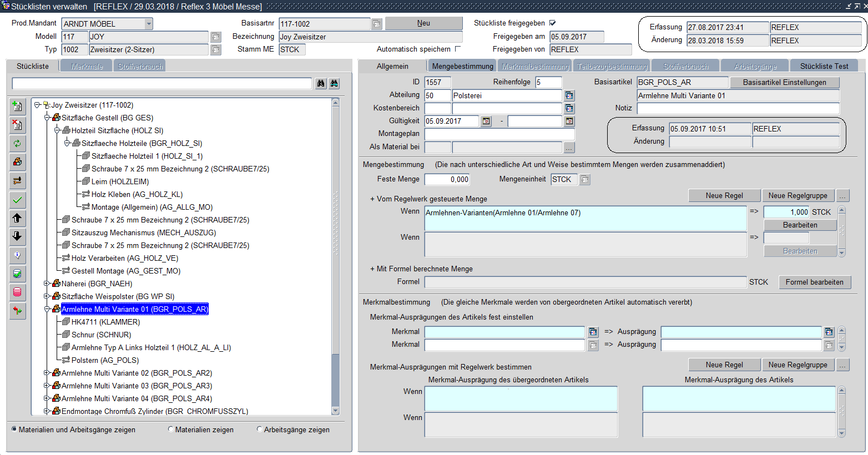Click the Basisartikel Einstellungen button
This screenshot has height=455, width=868.
pos(784,82)
